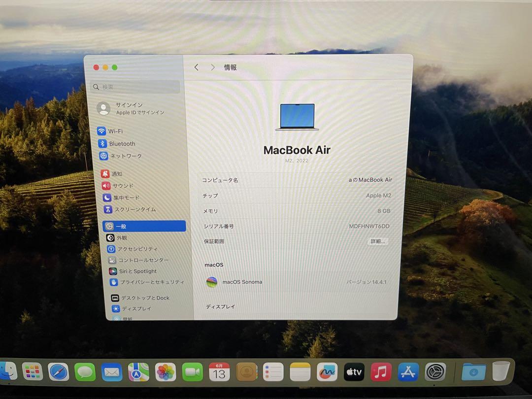Open Photos from the Dock
Screen dimensions: 532x399
click(166, 372)
